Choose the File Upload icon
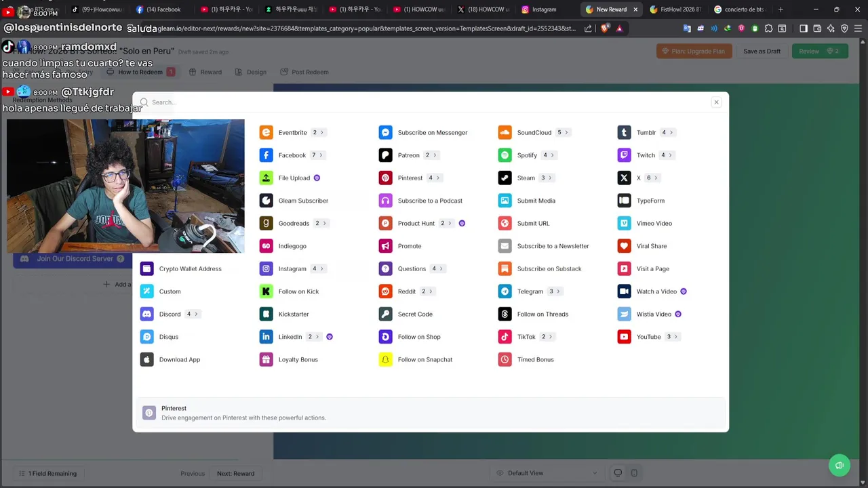 coord(266,178)
